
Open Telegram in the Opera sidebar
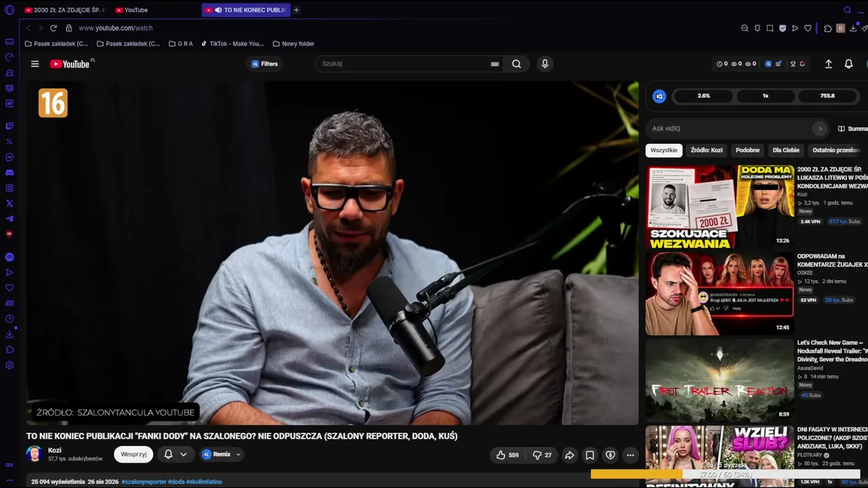[x=9, y=219]
